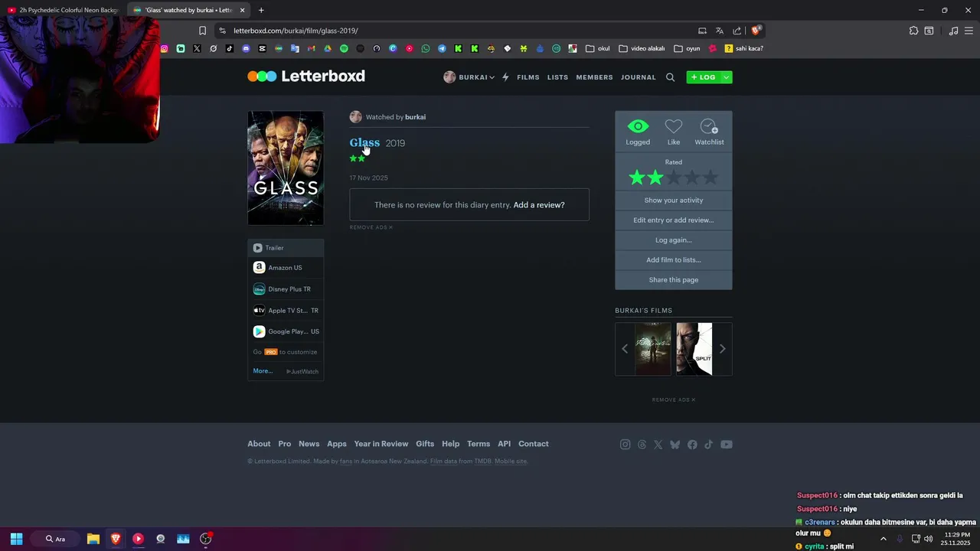Click More streaming services link
980x551 pixels.
[263, 371]
